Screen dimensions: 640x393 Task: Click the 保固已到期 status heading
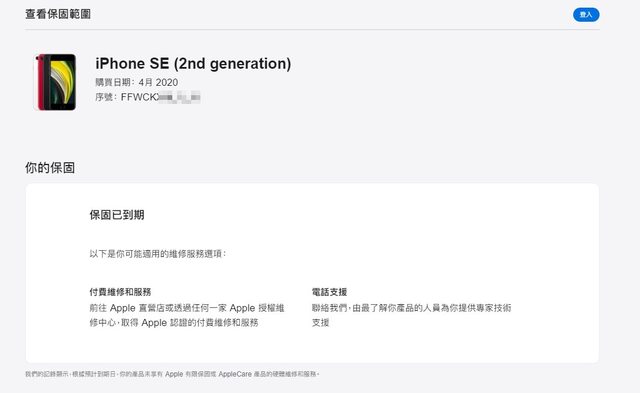(x=117, y=215)
